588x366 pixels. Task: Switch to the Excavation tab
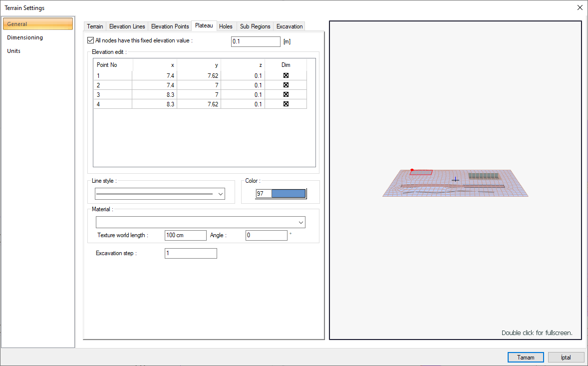290,26
